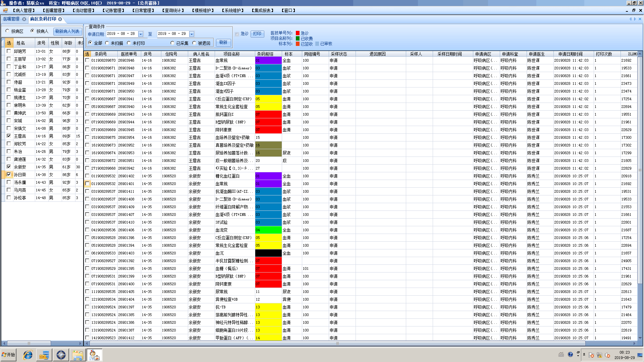Open the 【查询统计】 menu
This screenshot has width=644, height=362.
point(173,10)
